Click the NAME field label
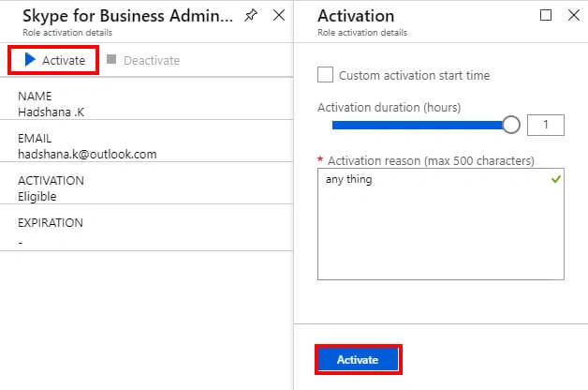The height and width of the screenshot is (390, 588). (35, 96)
